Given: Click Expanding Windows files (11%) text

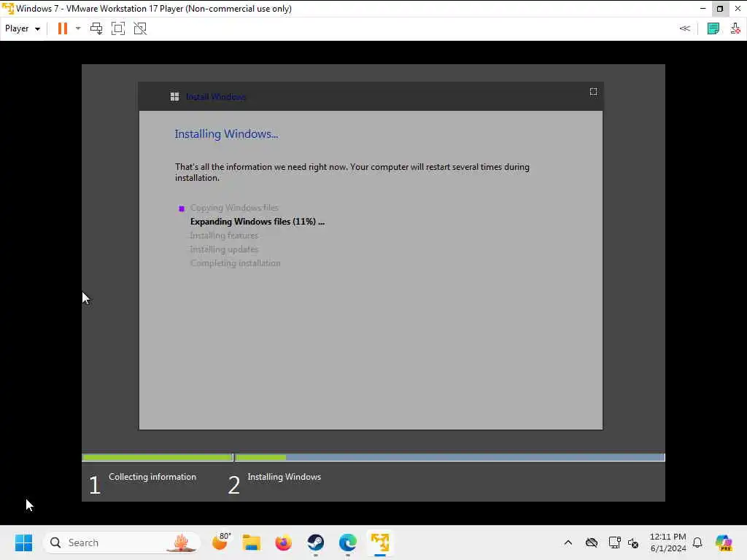Looking at the screenshot, I should tap(258, 222).
